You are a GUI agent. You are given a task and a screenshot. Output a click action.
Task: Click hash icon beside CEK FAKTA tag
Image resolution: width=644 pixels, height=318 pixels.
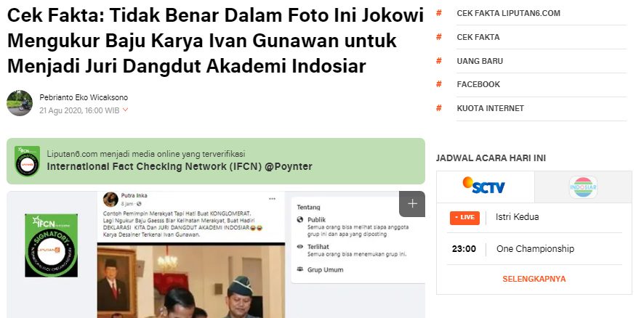coord(438,37)
